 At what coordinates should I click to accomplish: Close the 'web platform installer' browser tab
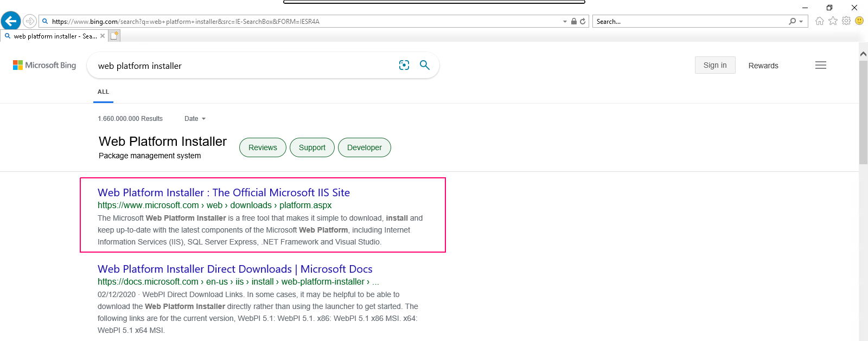[x=103, y=36]
